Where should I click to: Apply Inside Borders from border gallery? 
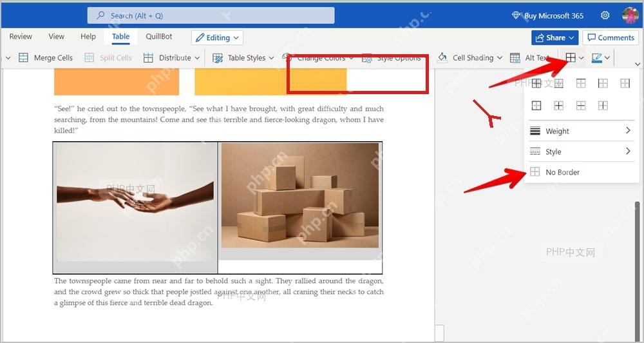coord(558,106)
